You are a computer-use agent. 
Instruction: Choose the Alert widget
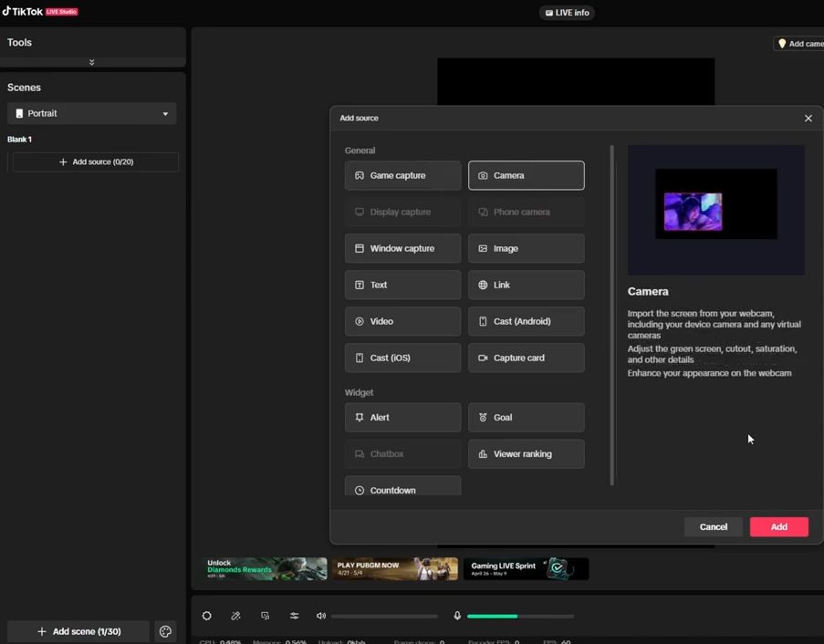coord(402,417)
